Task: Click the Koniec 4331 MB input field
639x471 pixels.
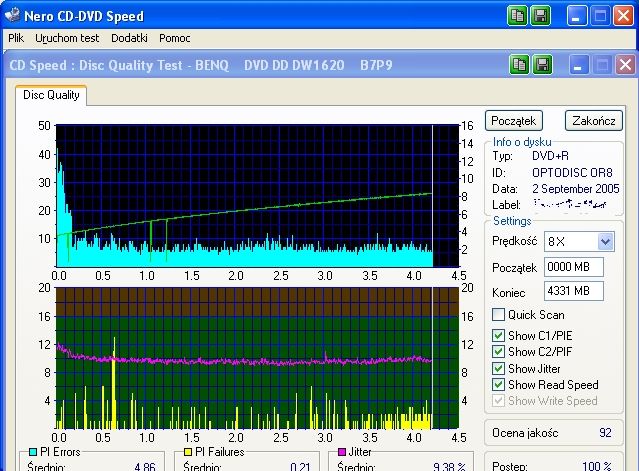Action: click(x=573, y=291)
